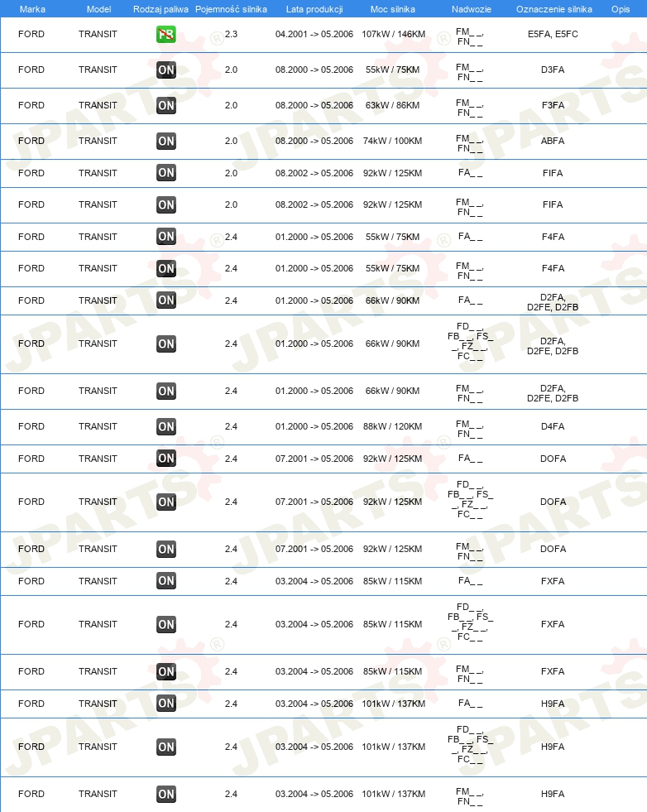Screen dimensions: 647x812
Task: Click 'FXFA' in the FD__, FB__ body row
Action: tap(553, 625)
